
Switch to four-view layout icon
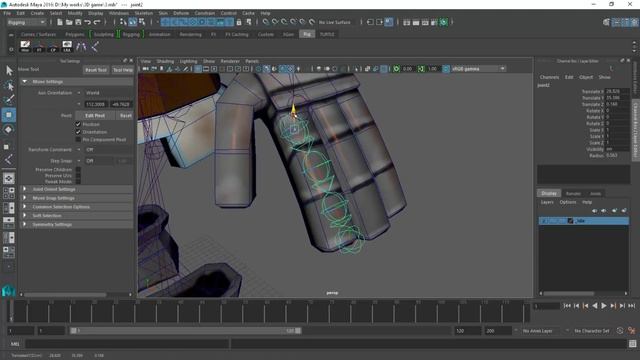point(9,193)
